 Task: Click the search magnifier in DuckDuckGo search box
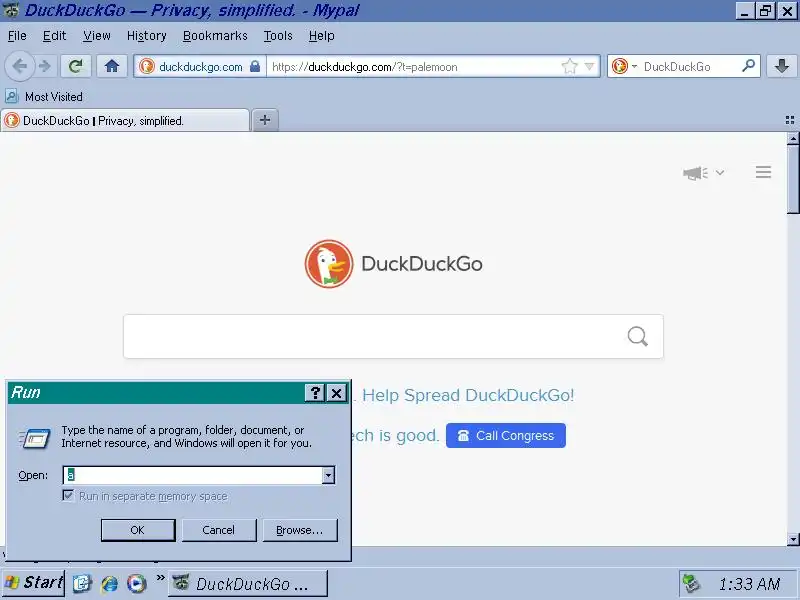tap(637, 337)
